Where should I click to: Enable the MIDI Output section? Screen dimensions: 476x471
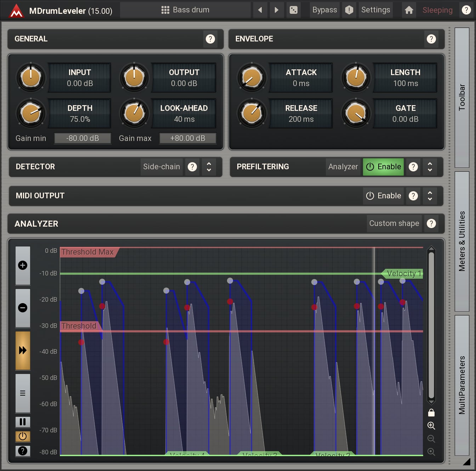coord(383,196)
